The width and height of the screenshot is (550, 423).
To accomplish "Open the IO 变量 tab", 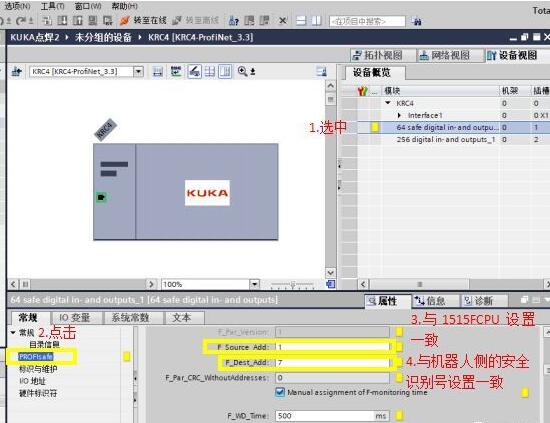I will [74, 317].
